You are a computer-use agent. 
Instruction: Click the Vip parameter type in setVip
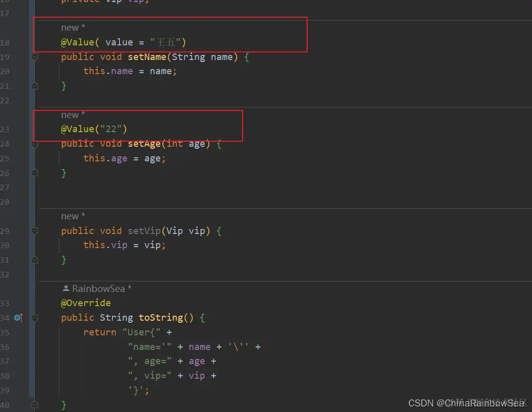coord(174,231)
